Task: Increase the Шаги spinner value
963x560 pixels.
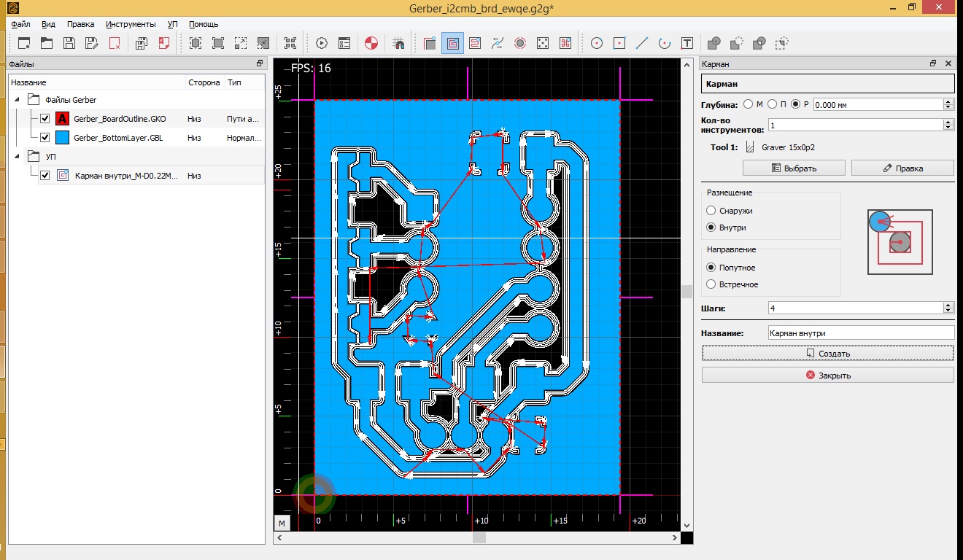Action: [x=948, y=305]
